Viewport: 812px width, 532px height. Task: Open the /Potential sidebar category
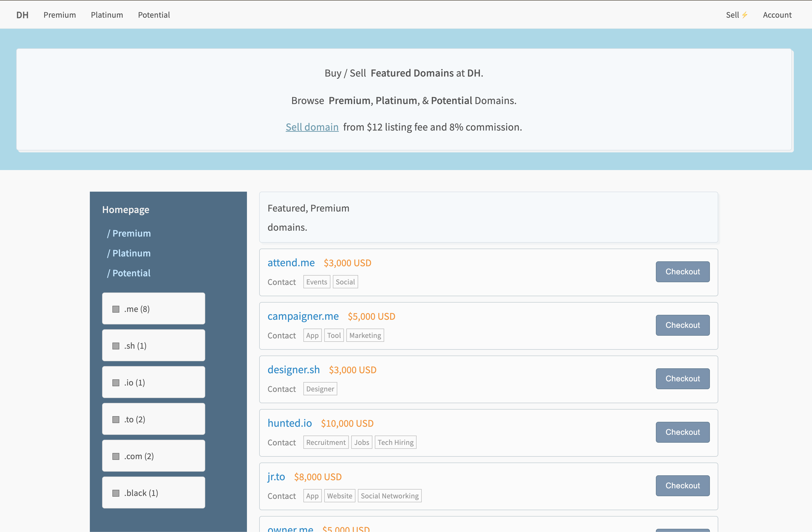(x=129, y=273)
